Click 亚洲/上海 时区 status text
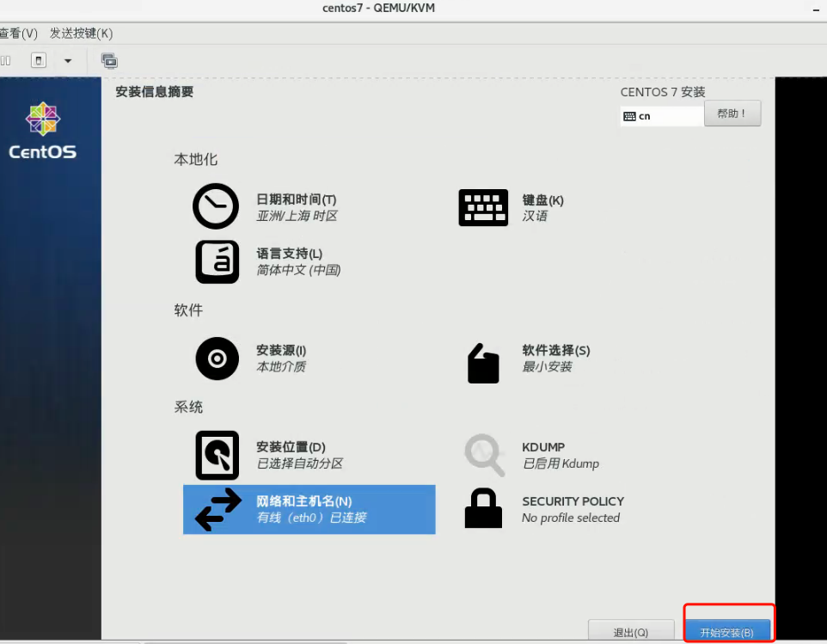 (x=297, y=216)
